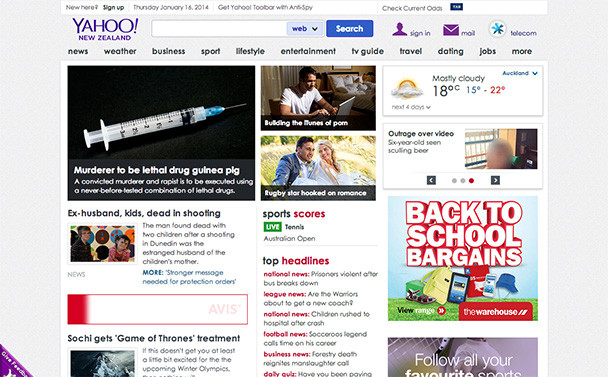Open the tv guide menu
Screen dimensions: 608x377
pyautogui.click(x=368, y=51)
